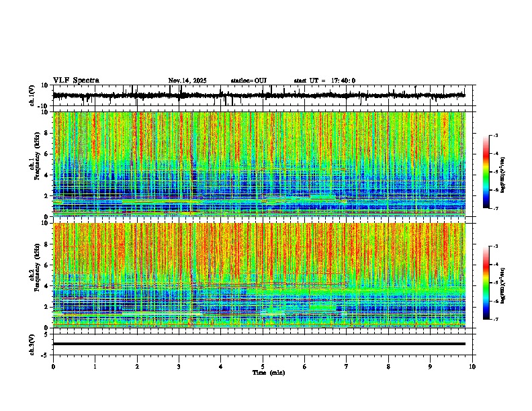
Task: Click the "Time (min)" axis title
Action: point(269,373)
